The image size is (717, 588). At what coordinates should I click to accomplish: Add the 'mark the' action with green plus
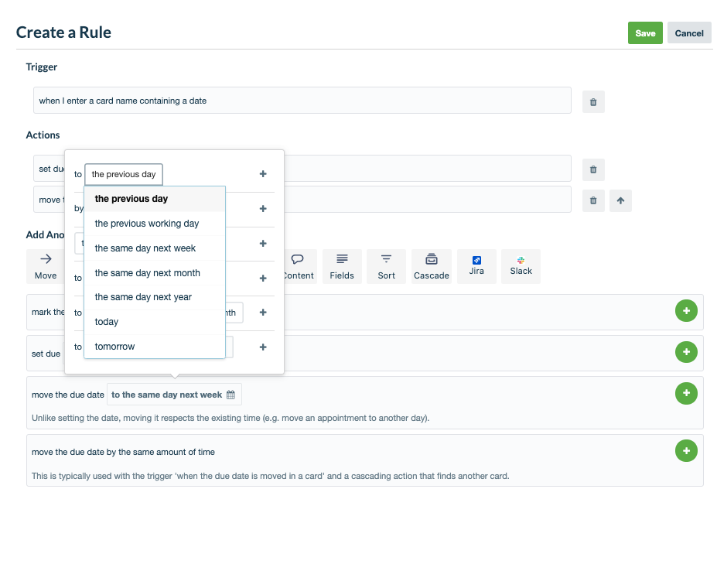point(686,311)
